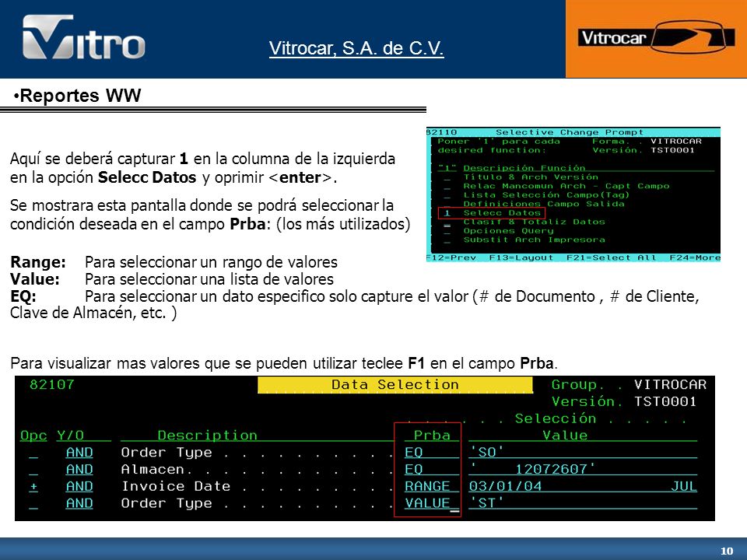Viewport: 747px width, 560px height.
Task: Click the Y/O column header
Action: coord(71,436)
